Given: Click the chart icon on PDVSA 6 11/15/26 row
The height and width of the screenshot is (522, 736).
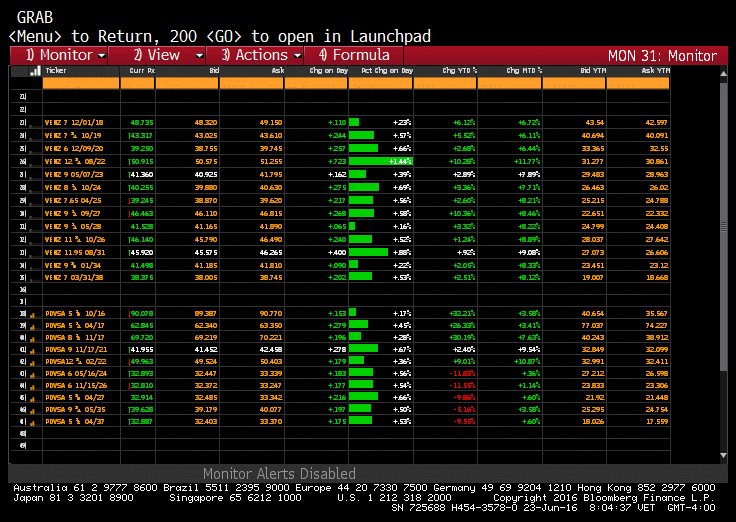Looking at the screenshot, I should tap(32, 386).
